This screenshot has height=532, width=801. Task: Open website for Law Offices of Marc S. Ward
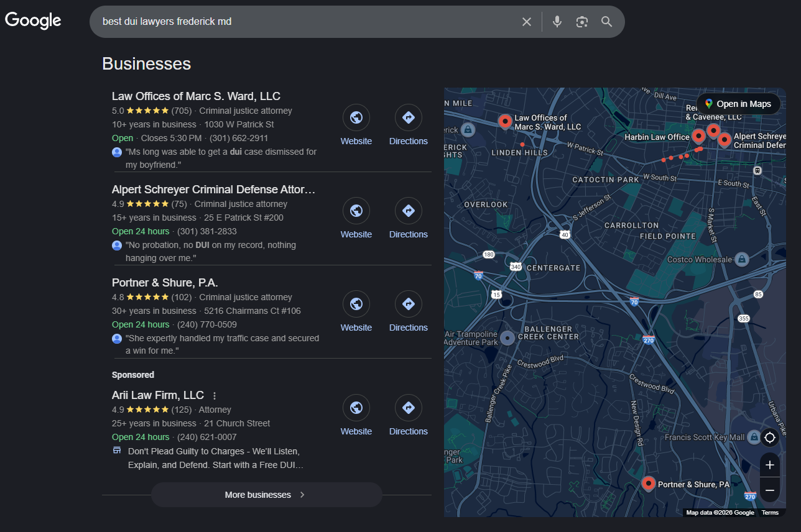(356, 125)
